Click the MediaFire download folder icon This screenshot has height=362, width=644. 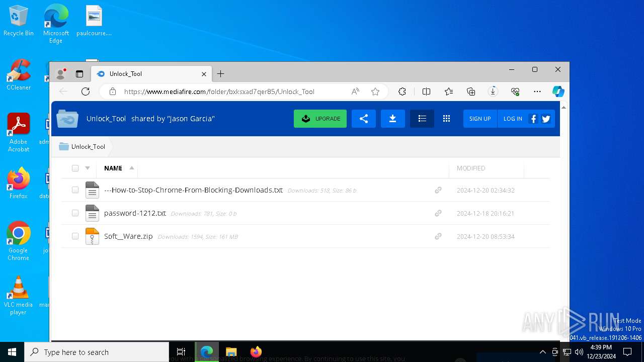393,119
